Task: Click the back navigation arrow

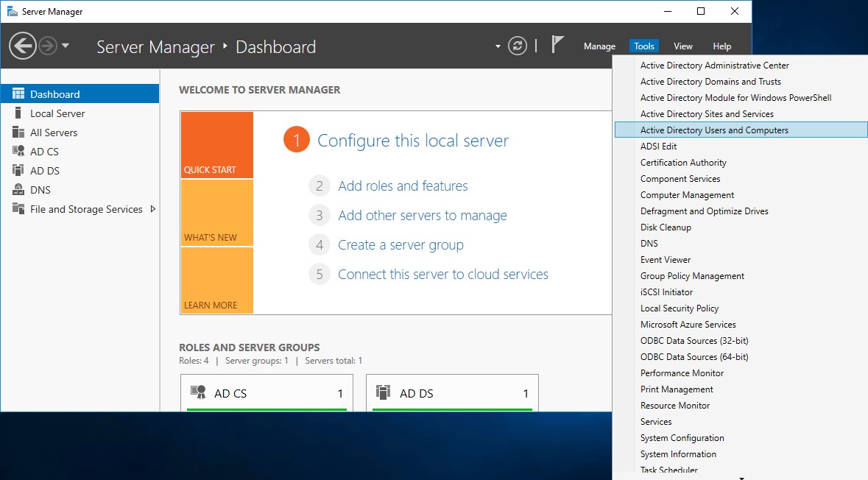Action: (23, 46)
